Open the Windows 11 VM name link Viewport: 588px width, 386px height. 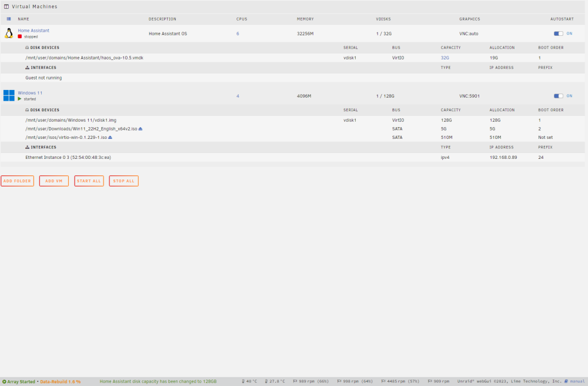(x=30, y=92)
